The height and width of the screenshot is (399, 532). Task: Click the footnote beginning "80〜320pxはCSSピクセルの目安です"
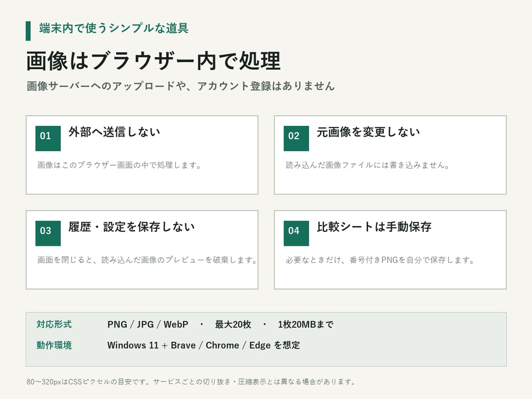[191, 382]
